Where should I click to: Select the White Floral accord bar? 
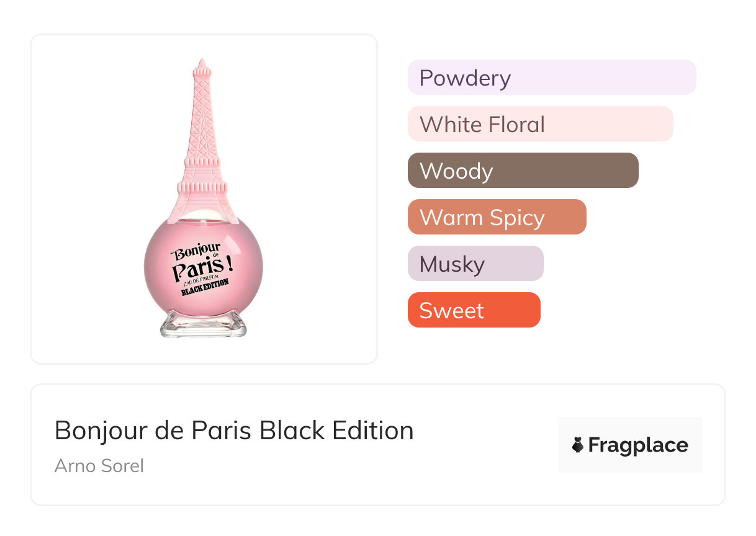coord(541,124)
